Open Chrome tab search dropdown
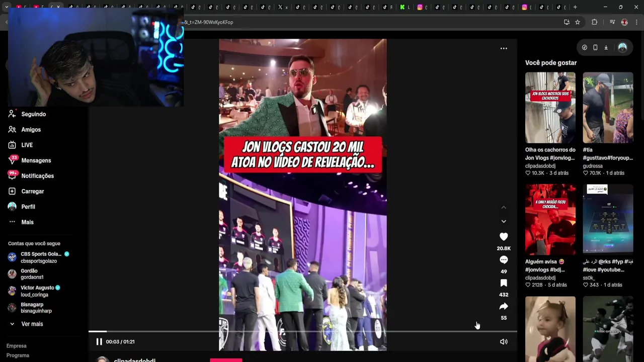The width and height of the screenshot is (644, 362). [6, 7]
